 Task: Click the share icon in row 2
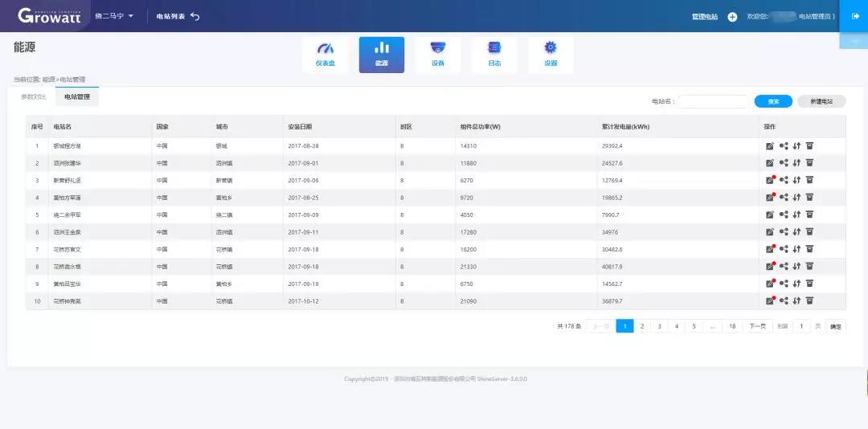pyautogui.click(x=784, y=163)
